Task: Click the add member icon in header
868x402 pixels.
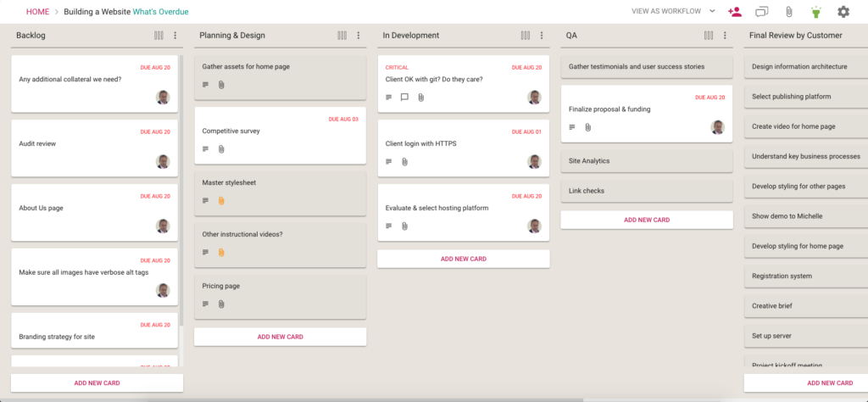Action: pyautogui.click(x=735, y=12)
